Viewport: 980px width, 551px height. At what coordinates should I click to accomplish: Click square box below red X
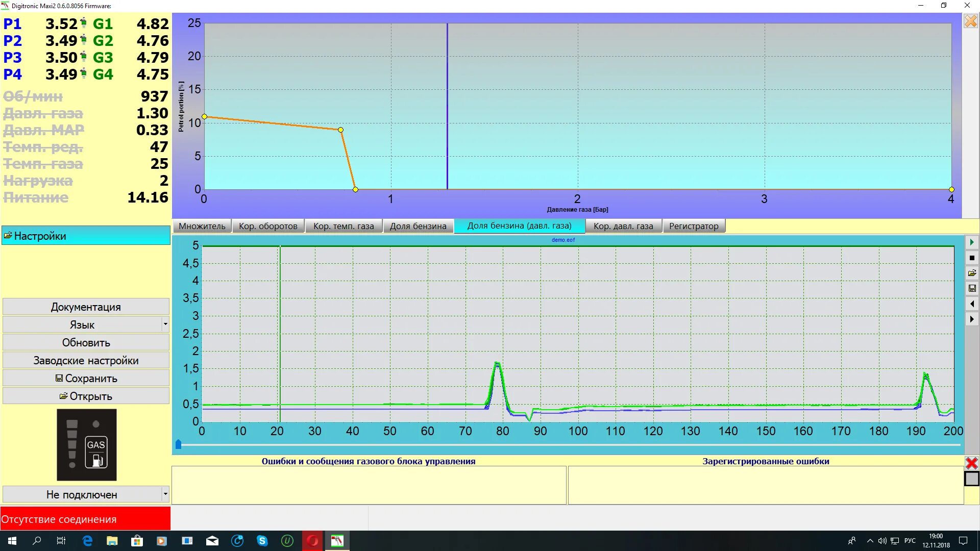pyautogui.click(x=971, y=479)
